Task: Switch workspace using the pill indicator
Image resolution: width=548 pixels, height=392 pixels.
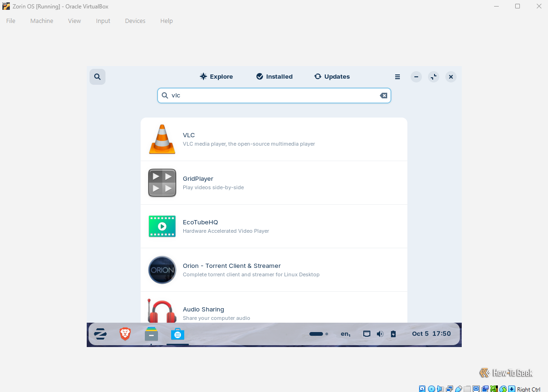Action: click(318, 334)
